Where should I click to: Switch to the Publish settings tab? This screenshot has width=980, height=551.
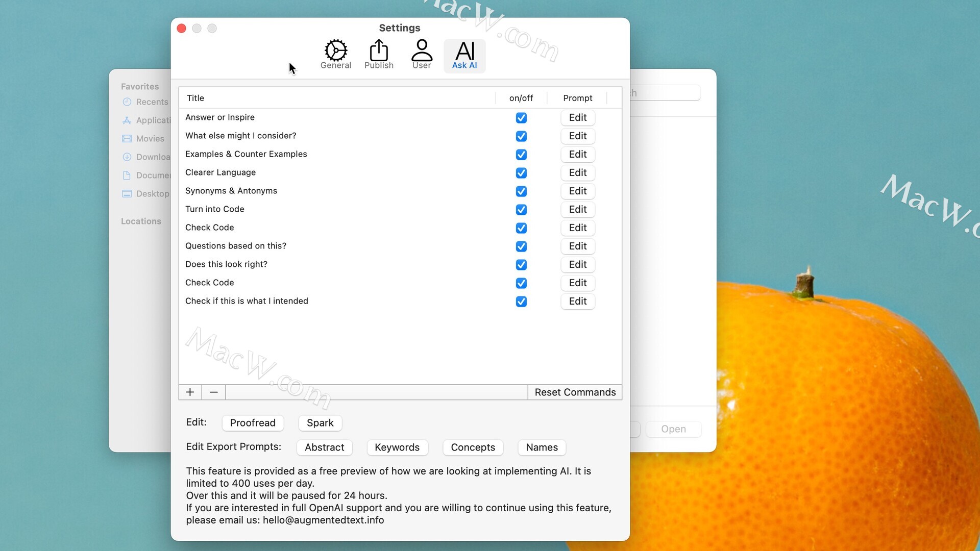(379, 55)
